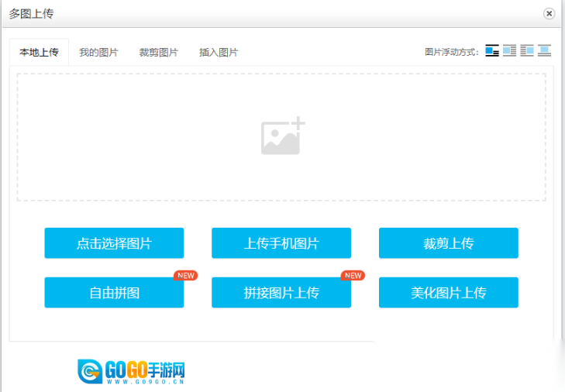Screen dimensions: 565x392
Task: Open the 自由拼图 collage button
Action: tap(114, 293)
